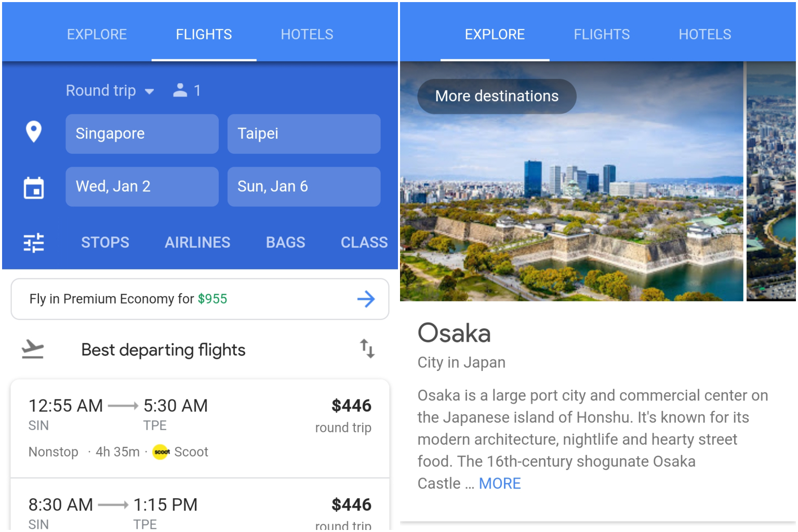Image resolution: width=798 pixels, height=532 pixels.
Task: Open the AIRLINES filter
Action: pyautogui.click(x=197, y=243)
